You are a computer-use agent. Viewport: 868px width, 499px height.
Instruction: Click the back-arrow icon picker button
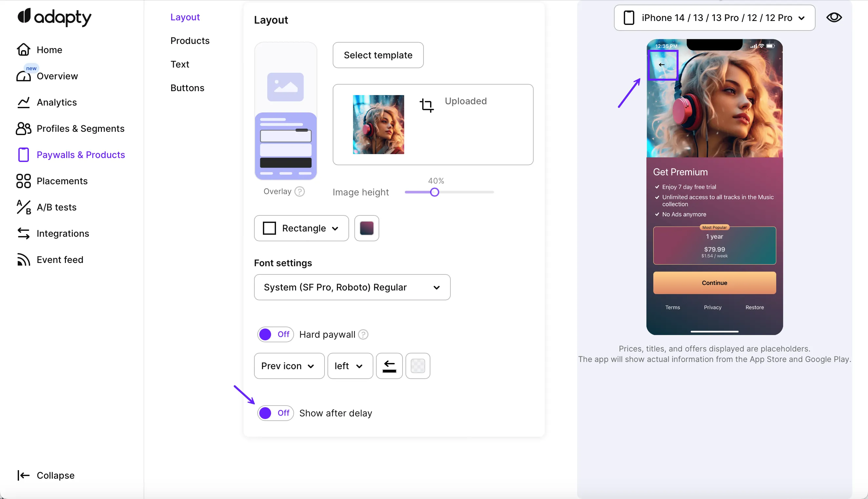[x=389, y=366]
